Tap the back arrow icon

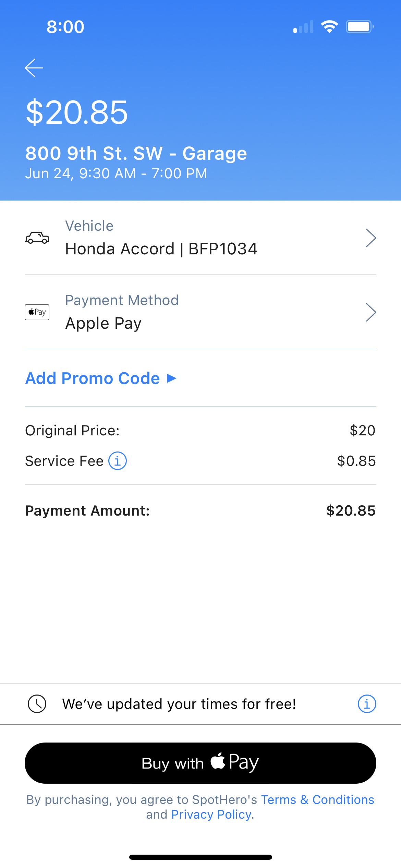coord(34,68)
